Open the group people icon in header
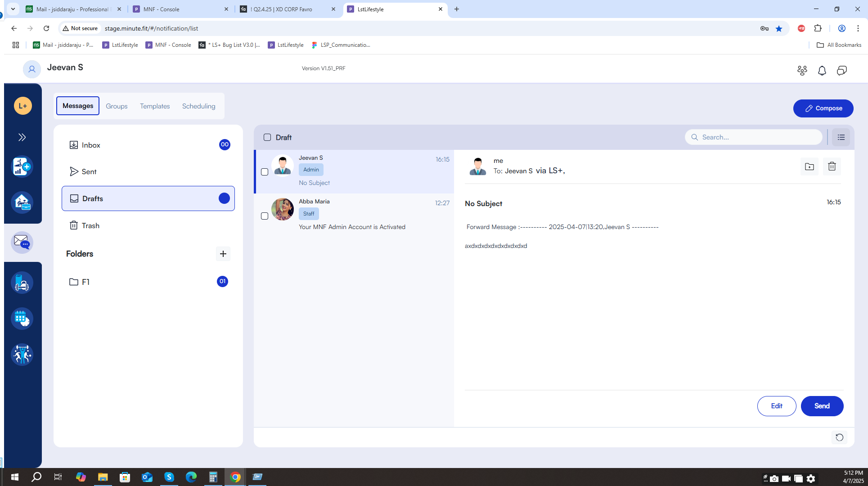 pyautogui.click(x=802, y=71)
